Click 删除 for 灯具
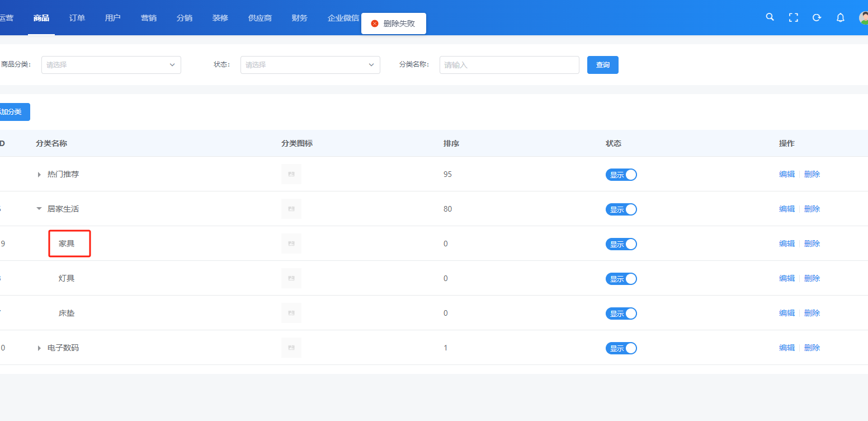This screenshot has width=868, height=421. coord(812,278)
